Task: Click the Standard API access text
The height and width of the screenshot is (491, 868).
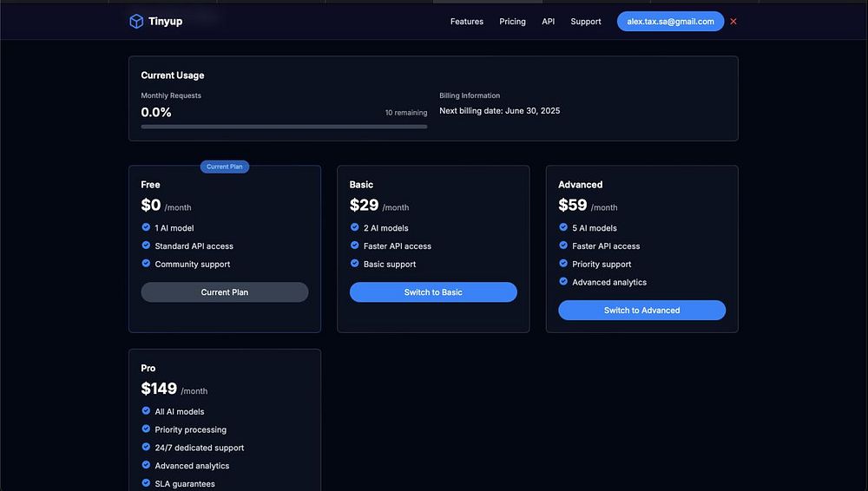Action: (x=194, y=245)
